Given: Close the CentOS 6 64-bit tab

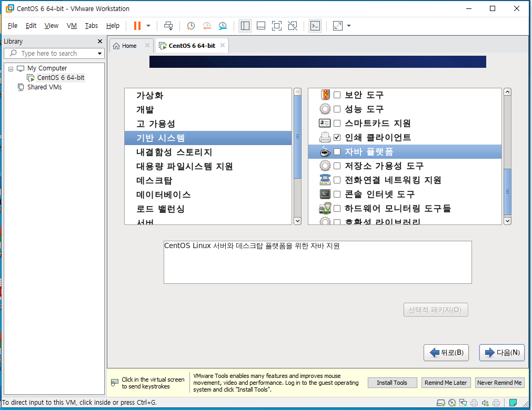Looking at the screenshot, I should click(223, 45).
